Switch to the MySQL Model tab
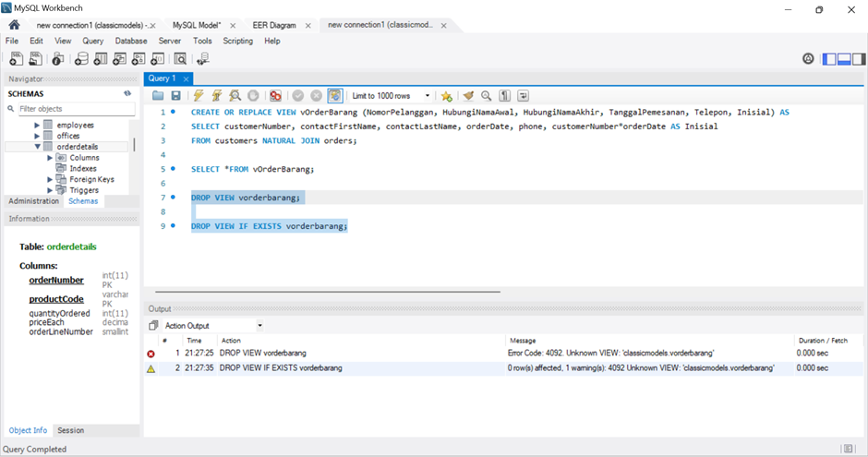868x457 pixels. tap(197, 26)
